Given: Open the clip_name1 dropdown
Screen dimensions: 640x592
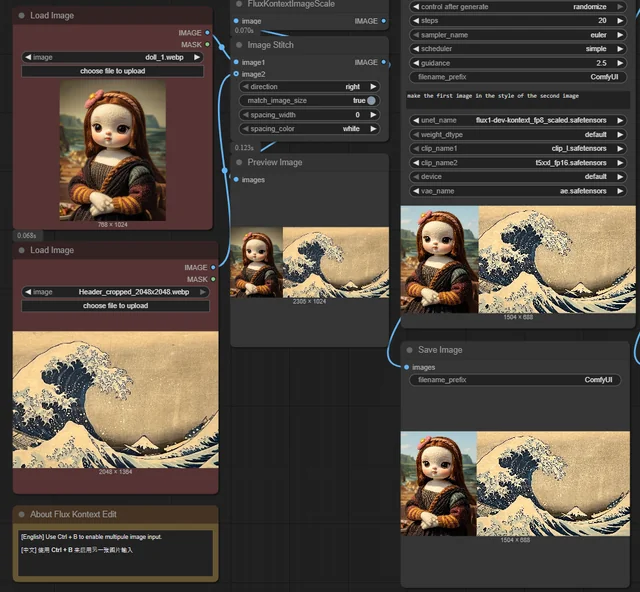Looking at the screenshot, I should 518,149.
